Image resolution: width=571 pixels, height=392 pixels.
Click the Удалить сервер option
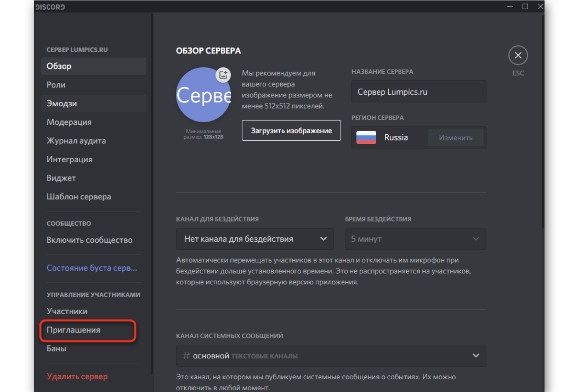tap(77, 377)
